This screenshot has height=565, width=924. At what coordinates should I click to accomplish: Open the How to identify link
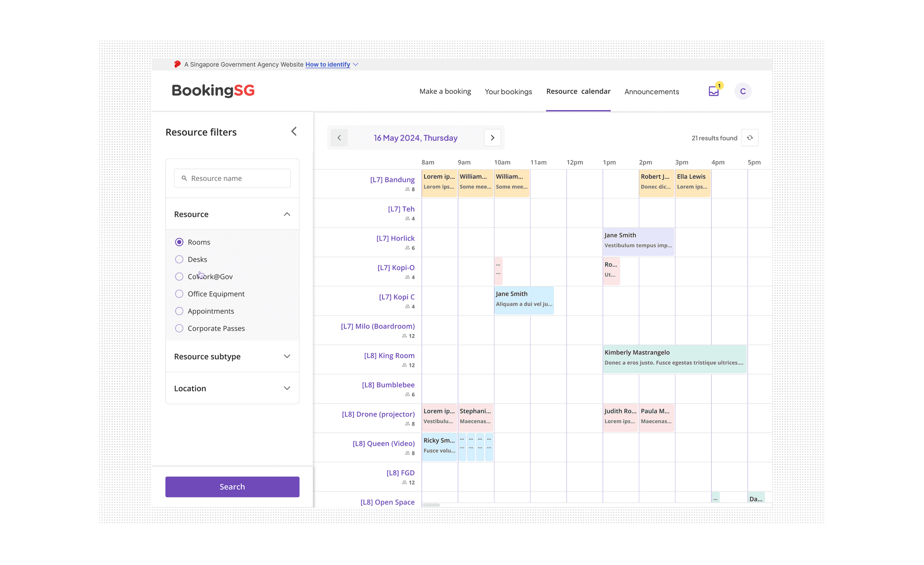pos(328,65)
